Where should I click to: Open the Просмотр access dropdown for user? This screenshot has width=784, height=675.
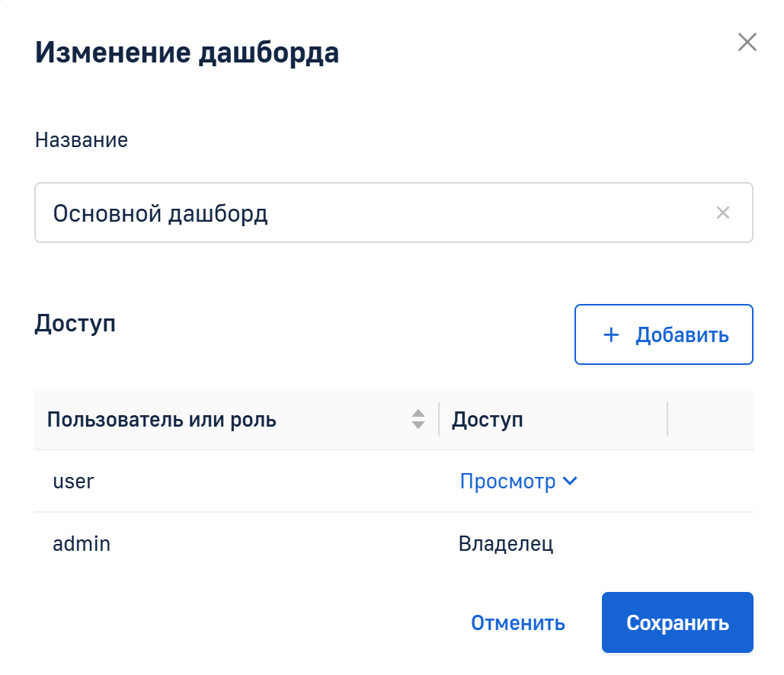(x=508, y=481)
